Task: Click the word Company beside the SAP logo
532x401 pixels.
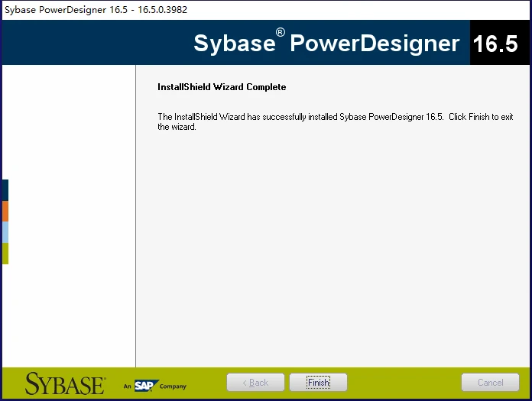Action: click(x=173, y=386)
